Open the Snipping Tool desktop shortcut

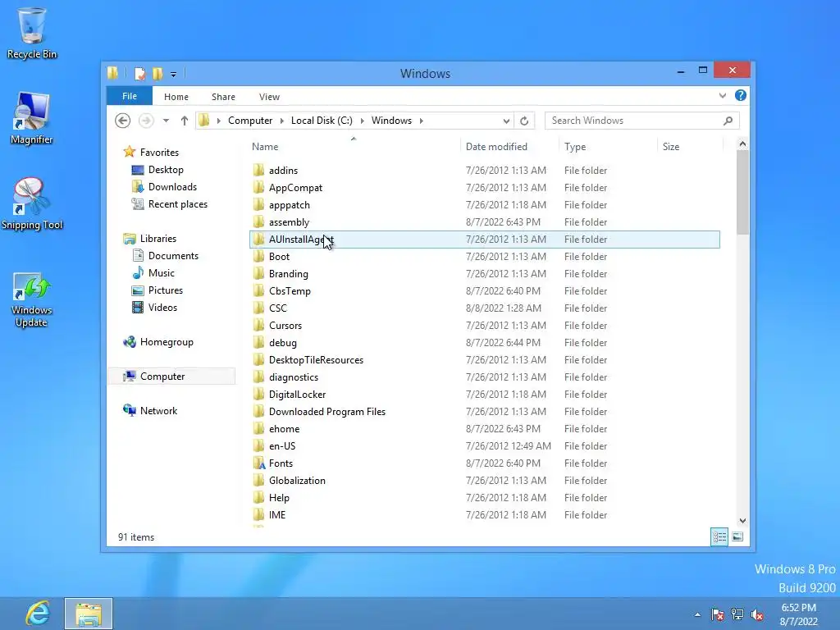tap(32, 203)
